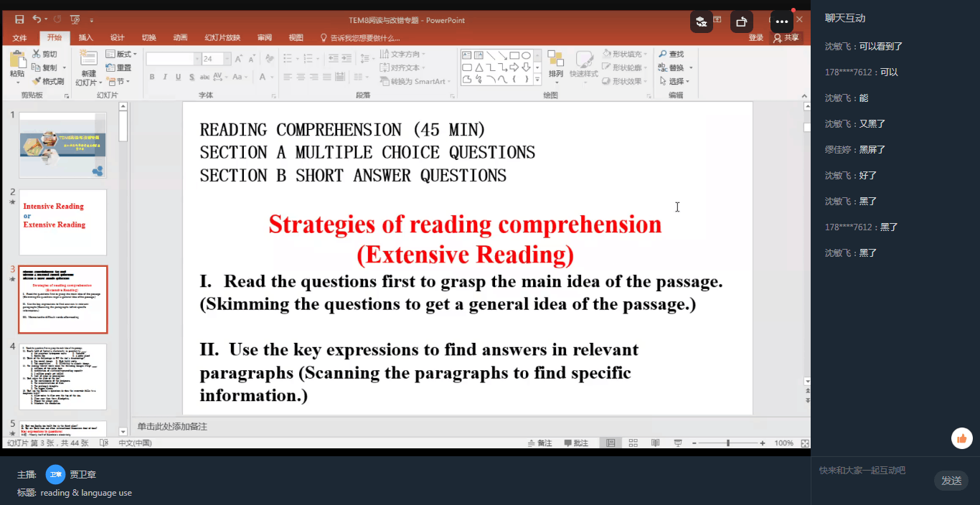
Task: Select the text box shape
Action: coord(467,55)
